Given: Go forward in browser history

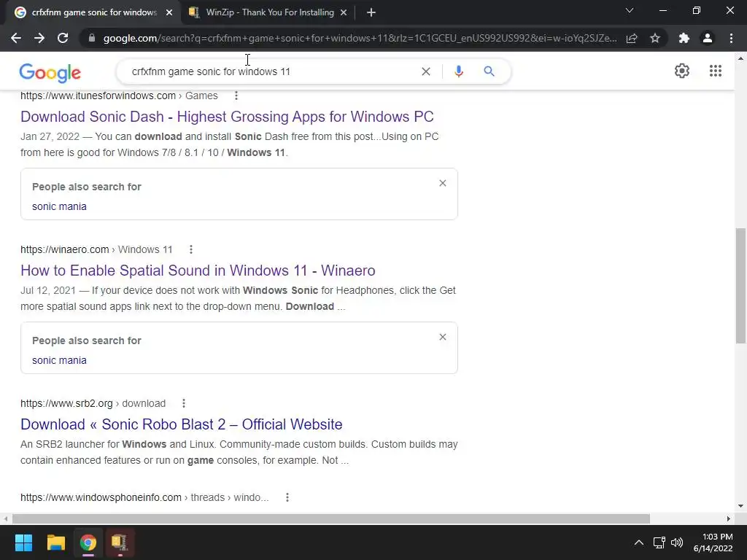Looking at the screenshot, I should [x=39, y=38].
